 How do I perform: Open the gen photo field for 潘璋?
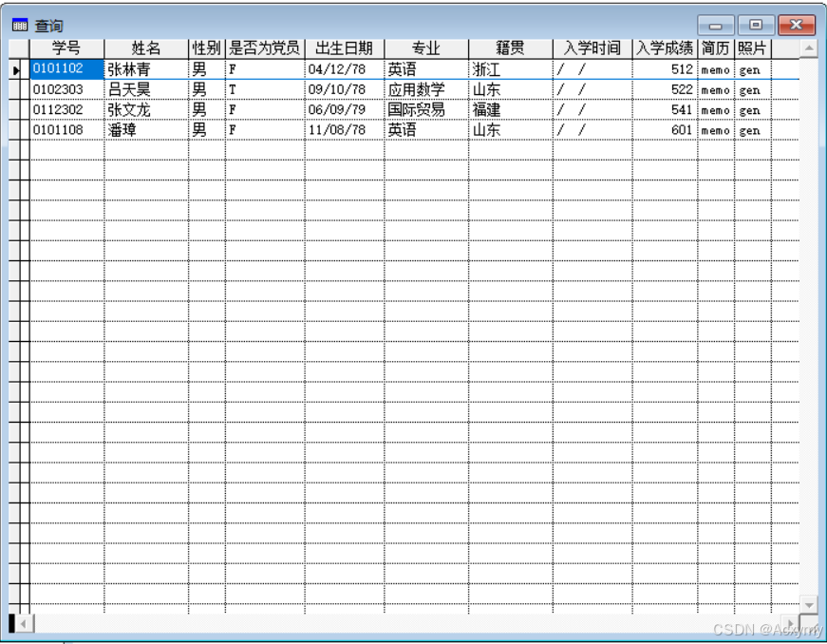(x=753, y=130)
